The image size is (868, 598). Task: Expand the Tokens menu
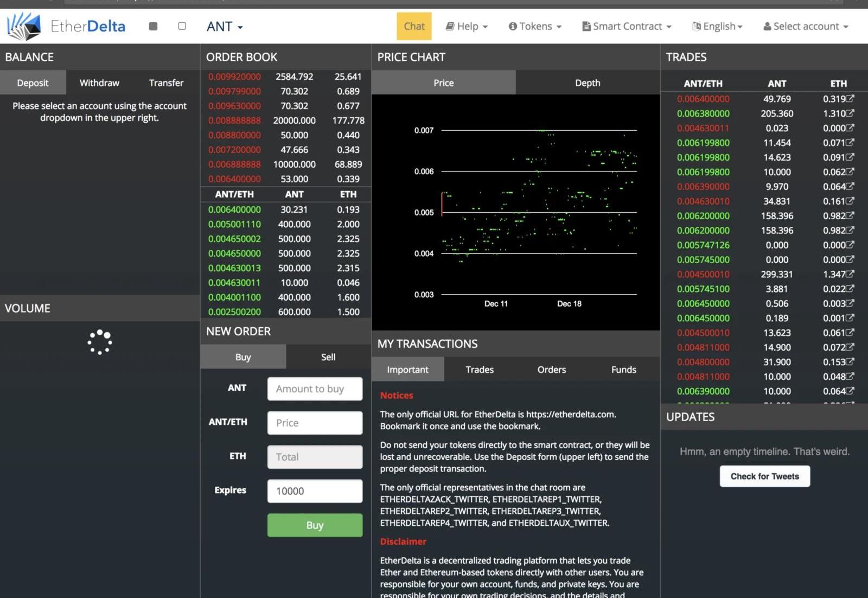click(x=535, y=26)
